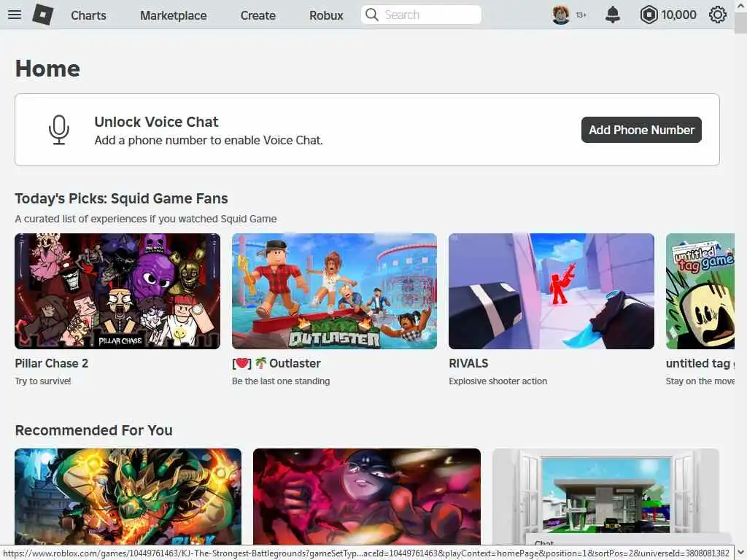Open the Pillar Chase 2 thumbnail
The image size is (747, 560).
(x=117, y=291)
